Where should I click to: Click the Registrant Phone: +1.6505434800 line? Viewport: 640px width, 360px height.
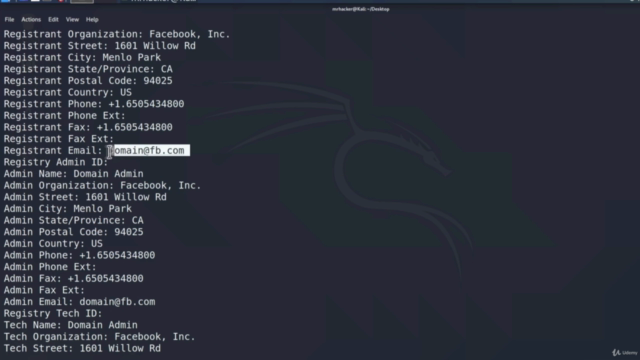(94, 104)
